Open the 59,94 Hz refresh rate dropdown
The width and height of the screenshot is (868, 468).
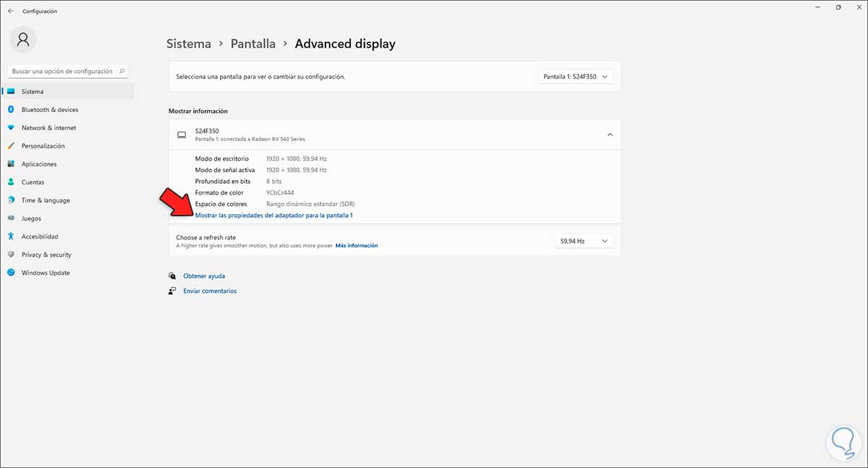pyautogui.click(x=584, y=241)
